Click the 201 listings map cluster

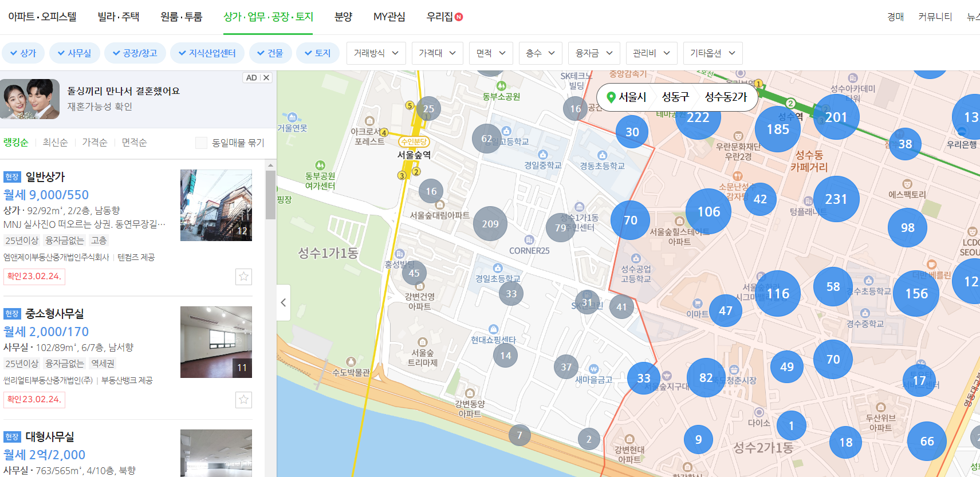(836, 117)
